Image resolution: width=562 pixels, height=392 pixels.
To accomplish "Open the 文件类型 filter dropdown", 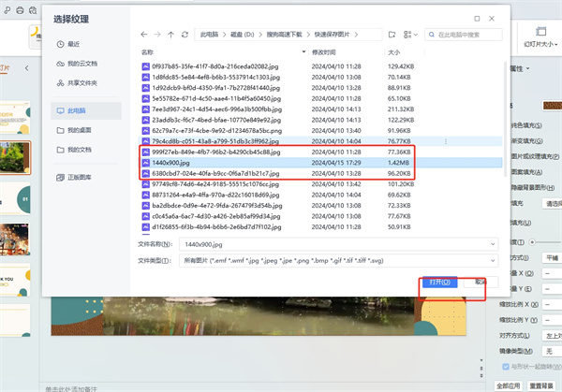I will click(338, 261).
